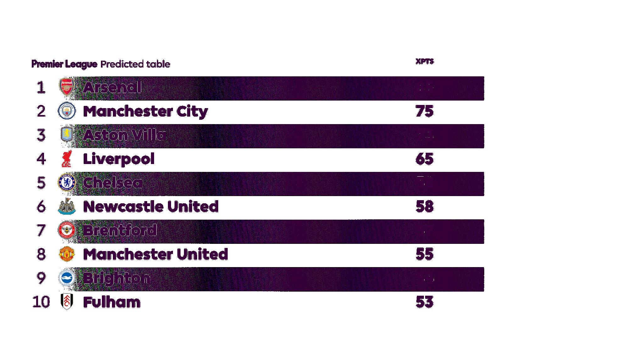Click the Manchester United team name

pos(155,254)
